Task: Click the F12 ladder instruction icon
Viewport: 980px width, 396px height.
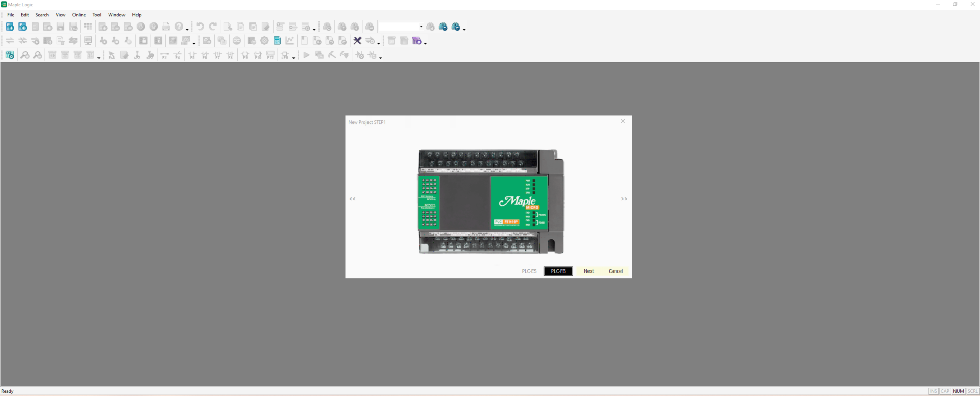Action: (x=271, y=55)
